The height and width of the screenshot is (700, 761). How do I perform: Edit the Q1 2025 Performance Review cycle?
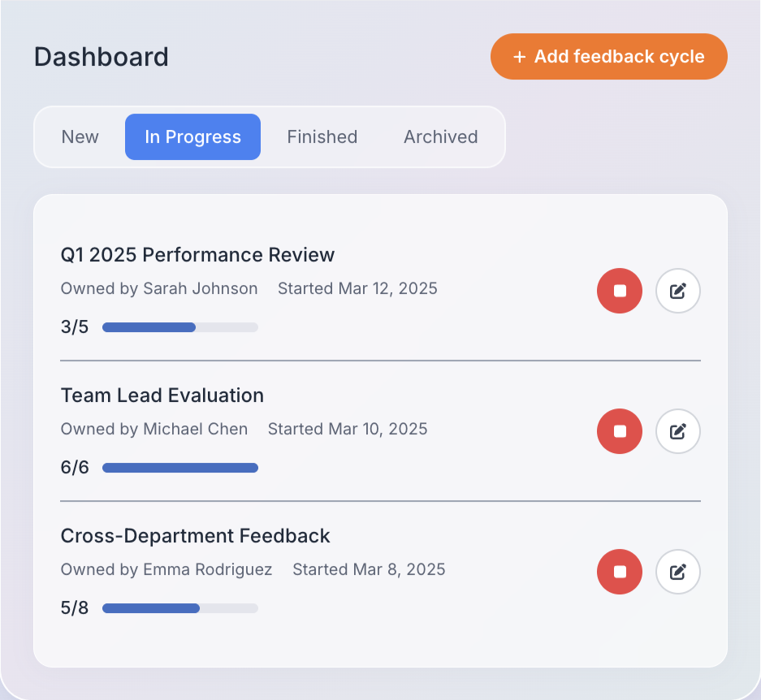tap(677, 290)
